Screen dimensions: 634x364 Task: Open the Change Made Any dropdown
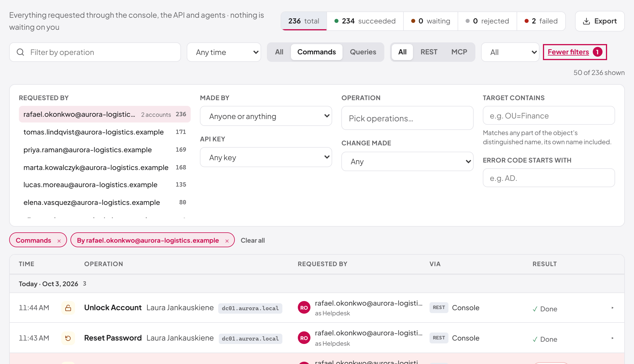[407, 161]
